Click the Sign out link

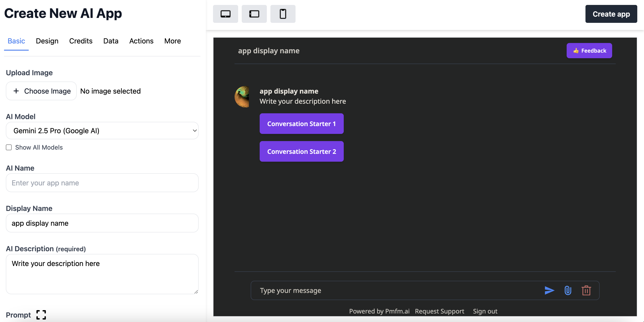pyautogui.click(x=485, y=311)
